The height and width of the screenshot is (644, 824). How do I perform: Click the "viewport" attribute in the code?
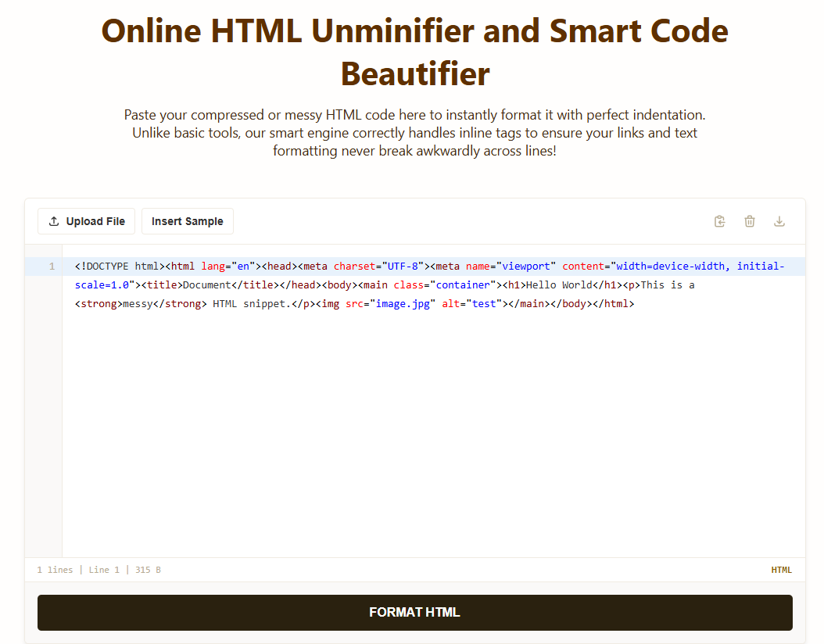tap(525, 266)
